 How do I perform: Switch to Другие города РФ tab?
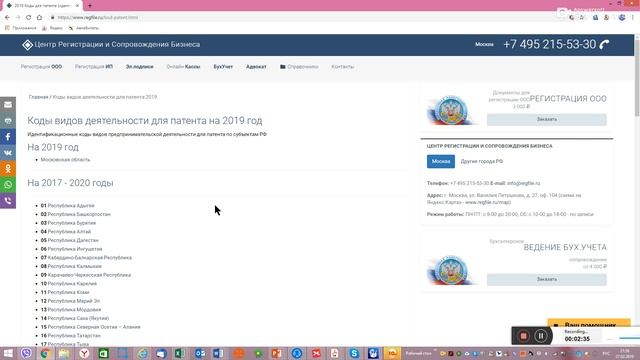(x=482, y=161)
